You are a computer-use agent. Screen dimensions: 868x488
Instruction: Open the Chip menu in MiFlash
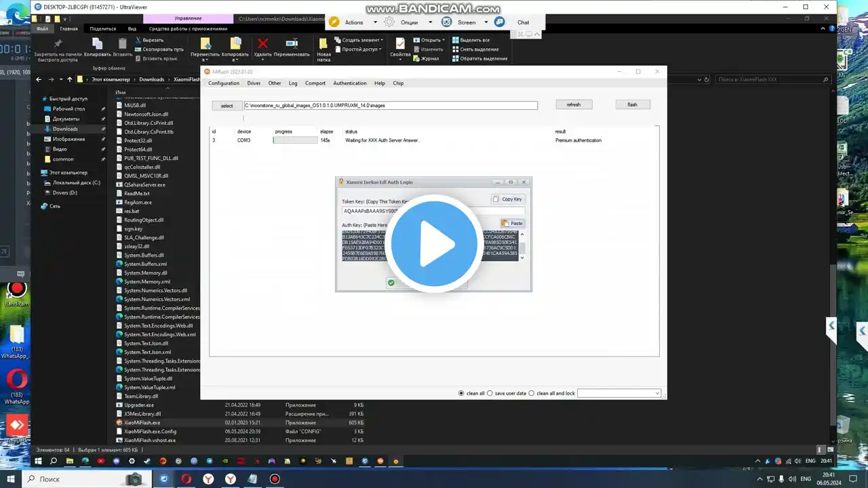coord(398,83)
